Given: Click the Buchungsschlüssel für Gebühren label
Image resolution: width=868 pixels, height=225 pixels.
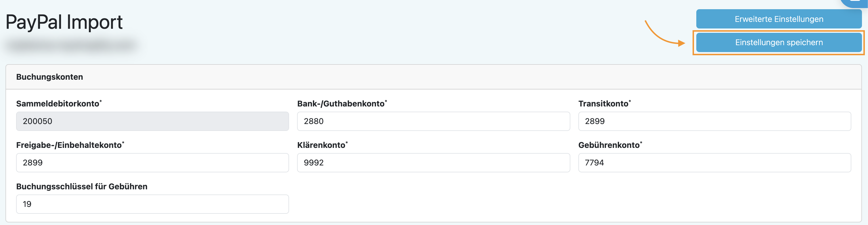Looking at the screenshot, I should pyautogui.click(x=82, y=186).
